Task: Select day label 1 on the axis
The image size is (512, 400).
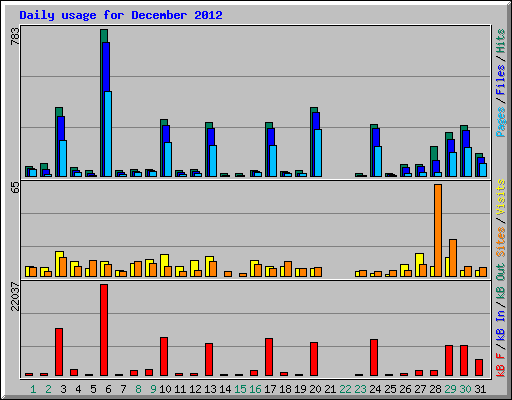Action: coord(33,389)
